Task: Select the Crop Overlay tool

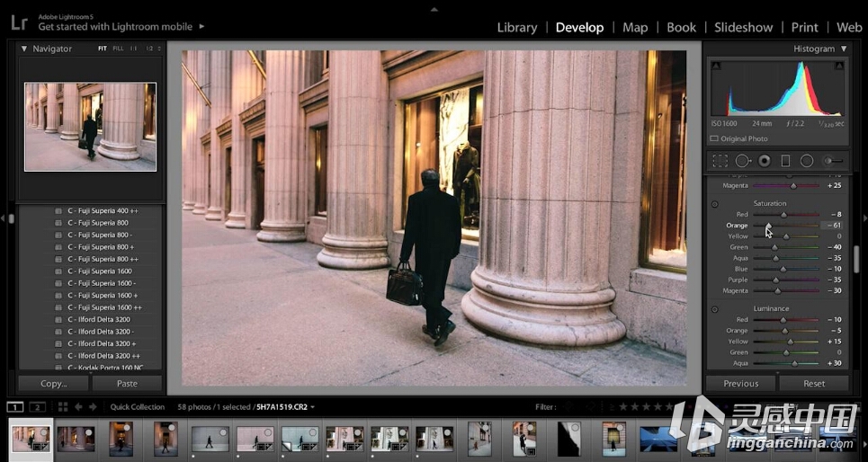Action: [720, 161]
